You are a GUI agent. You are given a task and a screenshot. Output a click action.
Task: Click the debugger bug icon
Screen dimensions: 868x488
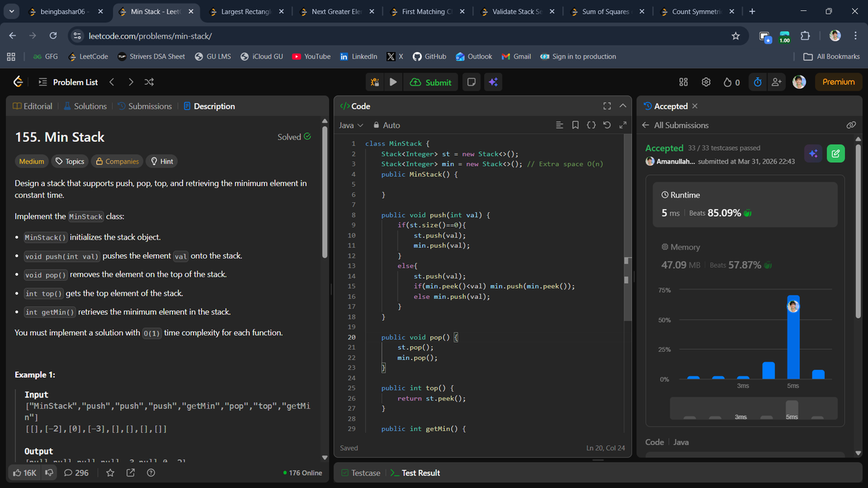(375, 82)
